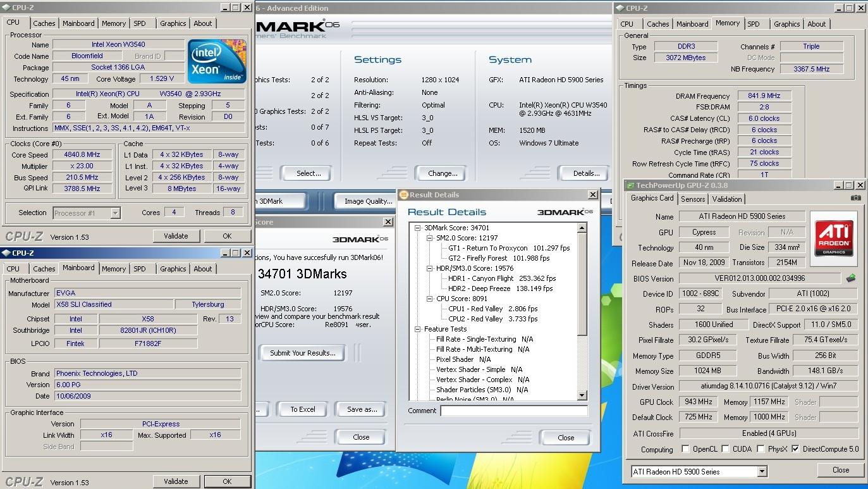Open Memory tab in the top-left CPU-Z CPU window
The width and height of the screenshot is (868, 489).
pos(114,23)
